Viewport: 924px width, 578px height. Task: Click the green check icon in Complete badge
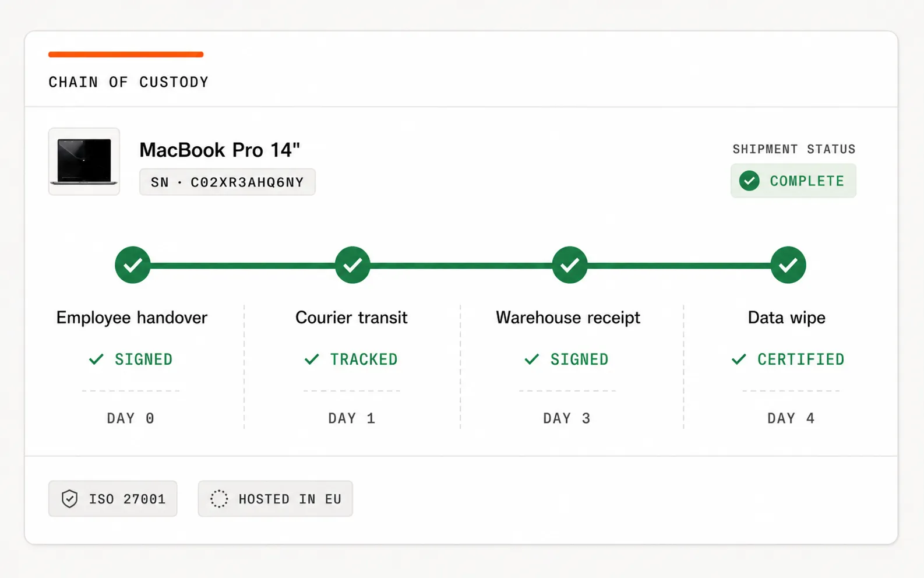749,181
